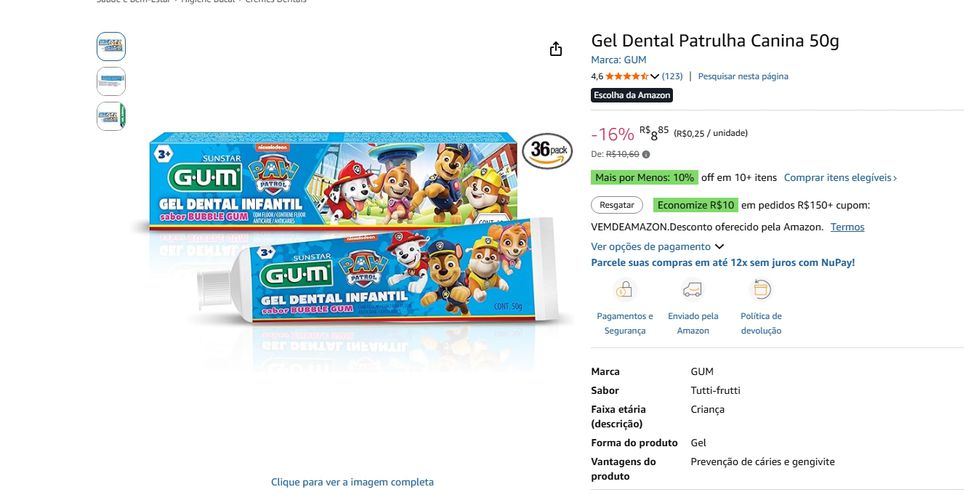
Task: Select the second product thumbnail
Action: (111, 81)
